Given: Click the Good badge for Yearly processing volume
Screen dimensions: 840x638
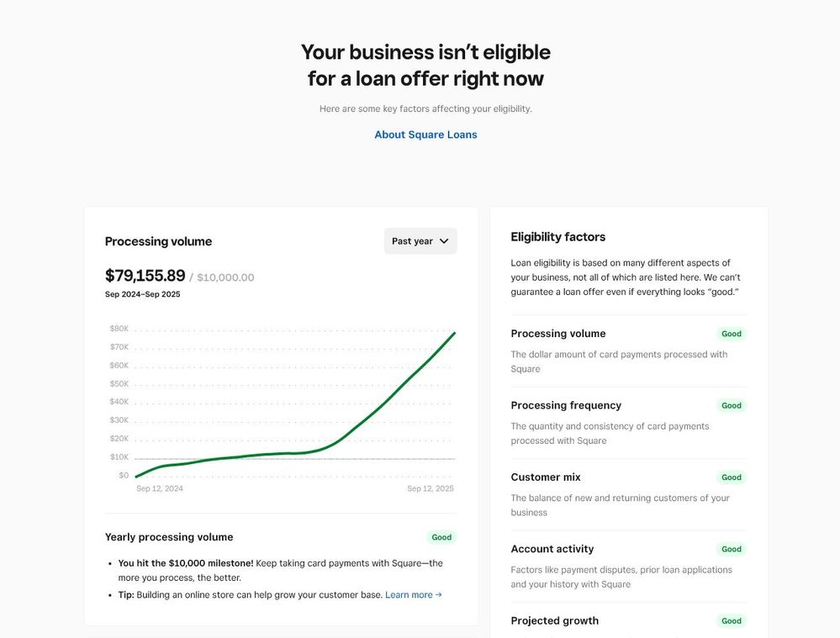Looking at the screenshot, I should click(441, 537).
